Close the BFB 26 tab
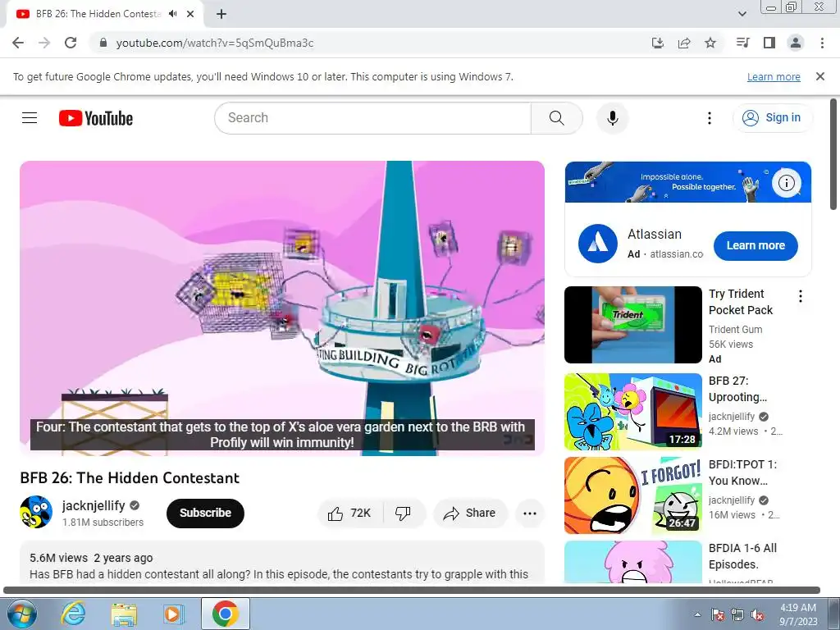The width and height of the screenshot is (840, 630). pyautogui.click(x=190, y=14)
